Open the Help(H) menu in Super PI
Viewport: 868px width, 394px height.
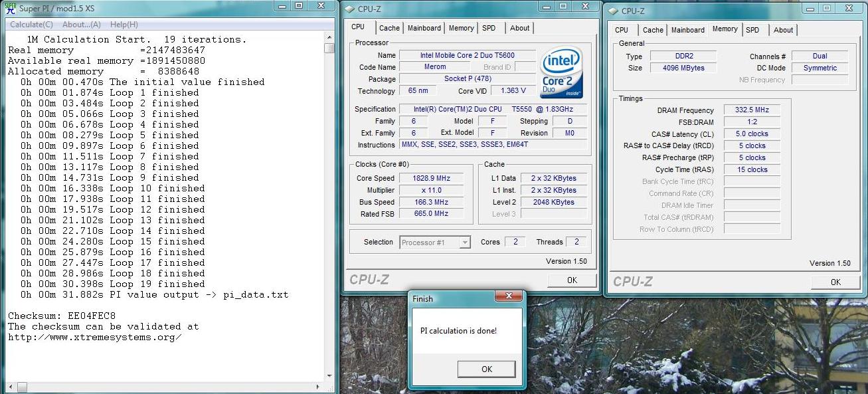pyautogui.click(x=124, y=25)
